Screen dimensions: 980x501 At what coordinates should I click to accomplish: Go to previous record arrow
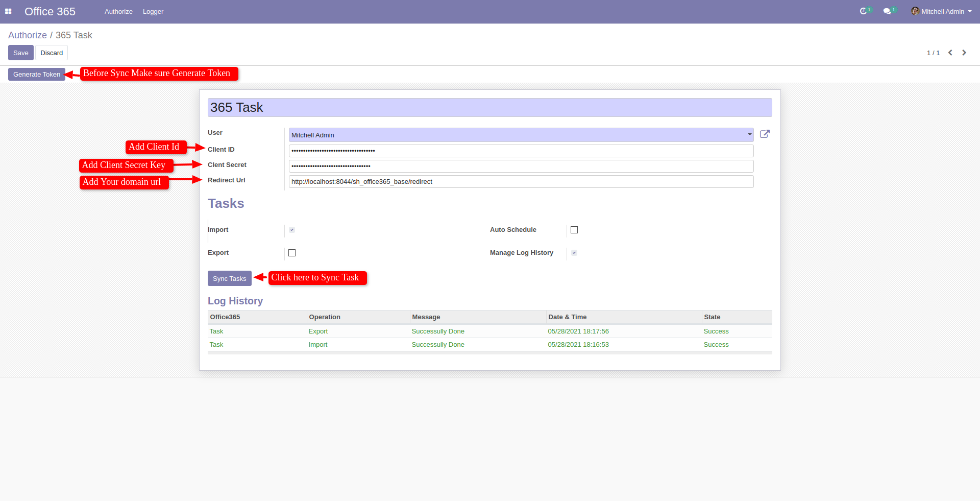pos(950,53)
